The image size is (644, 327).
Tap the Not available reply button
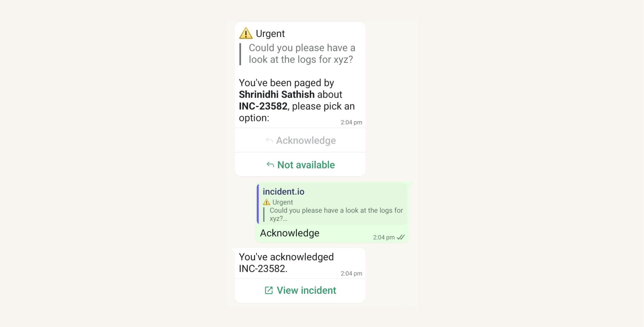point(300,165)
